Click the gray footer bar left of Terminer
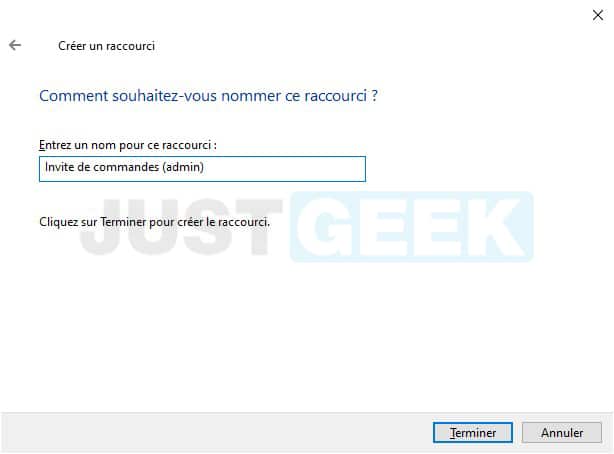The height and width of the screenshot is (454, 614). coord(215,432)
